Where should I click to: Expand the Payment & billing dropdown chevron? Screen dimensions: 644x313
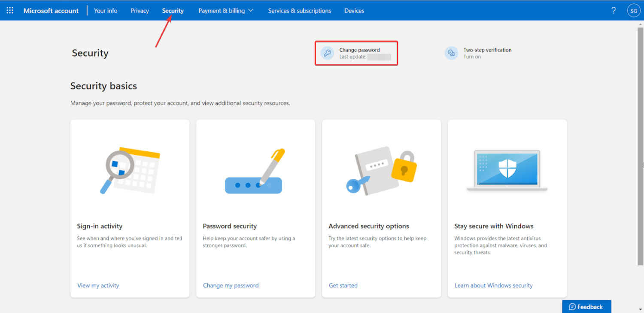(x=251, y=10)
